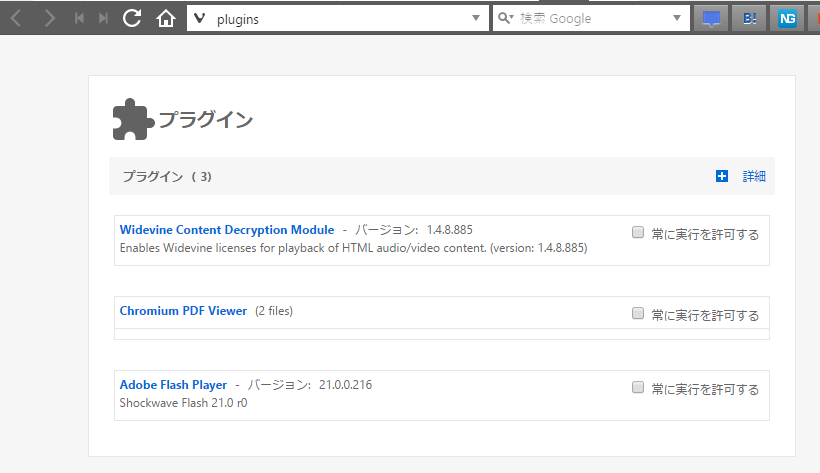Viewport: 820px width, 473px height.
Task: Go forward with the forward arrow
Action: 49,19
